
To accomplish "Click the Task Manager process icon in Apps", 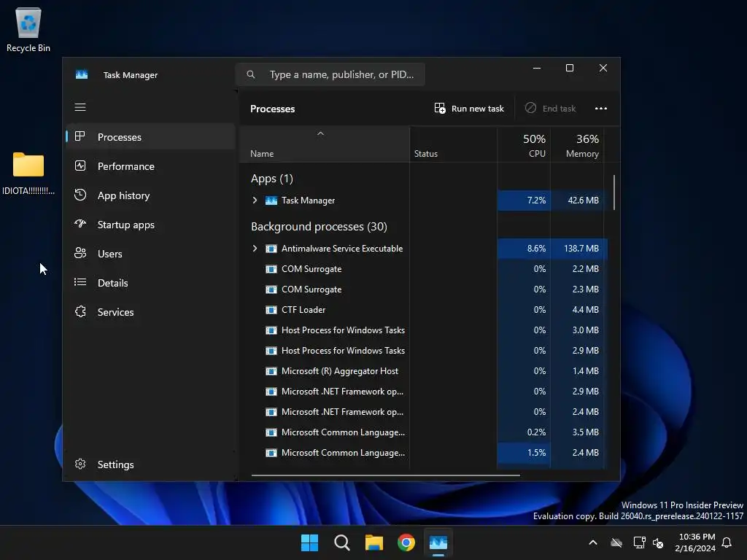I will tap(271, 201).
